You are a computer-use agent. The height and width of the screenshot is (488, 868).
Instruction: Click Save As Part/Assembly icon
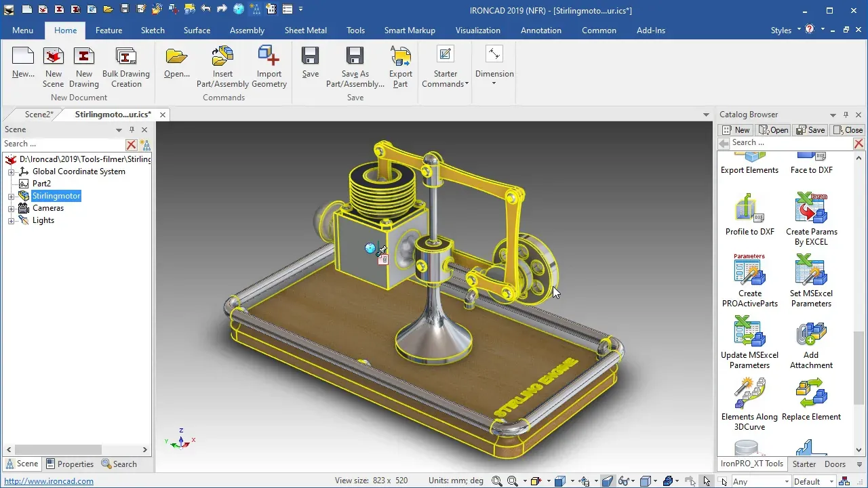pos(355,56)
